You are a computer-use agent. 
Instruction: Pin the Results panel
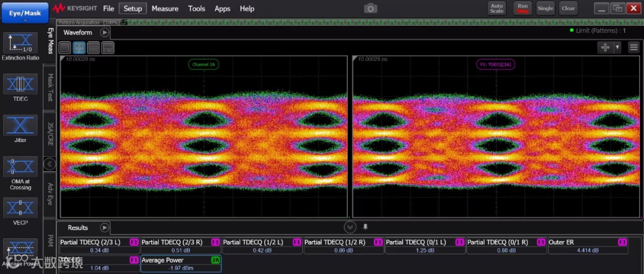point(366,227)
